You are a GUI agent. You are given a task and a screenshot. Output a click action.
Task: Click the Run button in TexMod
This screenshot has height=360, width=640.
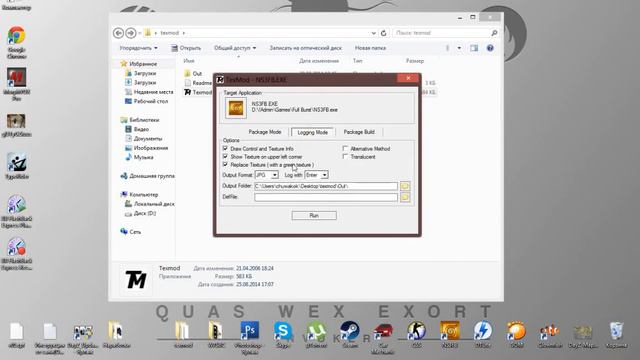[314, 215]
